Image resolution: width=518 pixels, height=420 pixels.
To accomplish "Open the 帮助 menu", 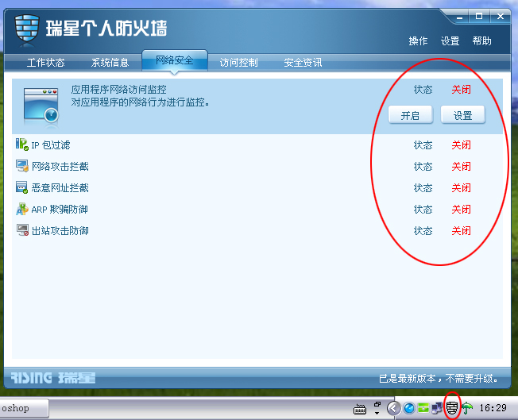I will (481, 41).
